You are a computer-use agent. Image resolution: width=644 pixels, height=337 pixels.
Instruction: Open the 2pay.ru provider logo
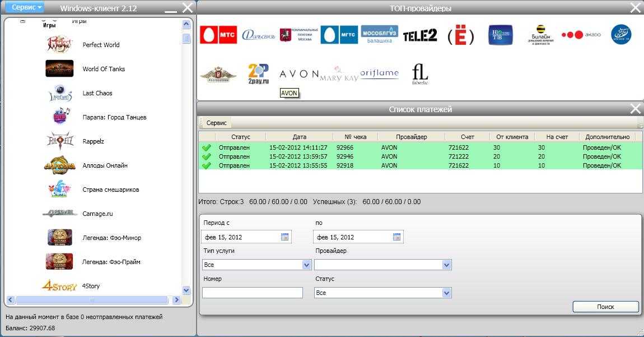click(258, 74)
